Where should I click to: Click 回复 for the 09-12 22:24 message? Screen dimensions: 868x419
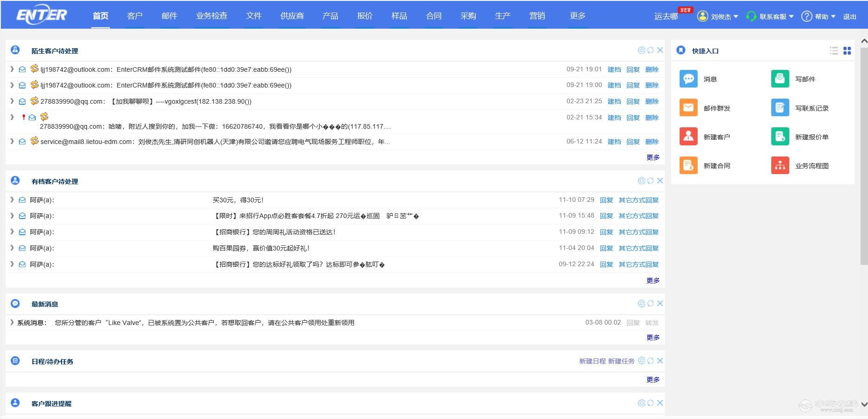click(x=606, y=264)
